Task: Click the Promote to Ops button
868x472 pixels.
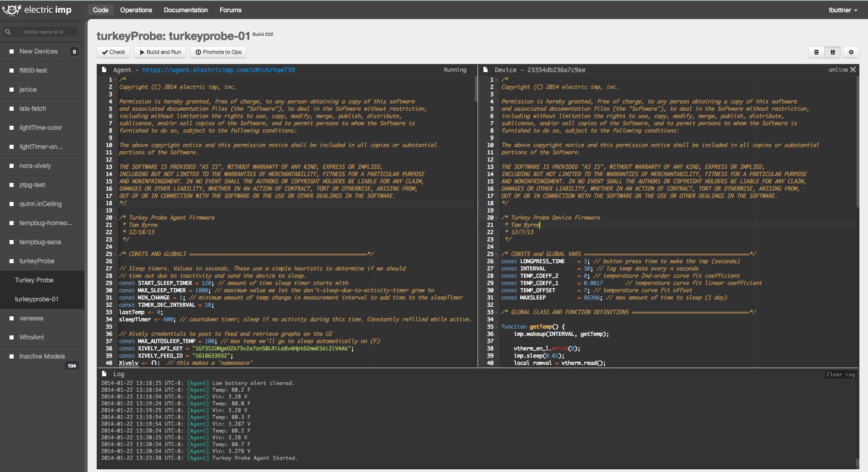Action: (x=218, y=52)
